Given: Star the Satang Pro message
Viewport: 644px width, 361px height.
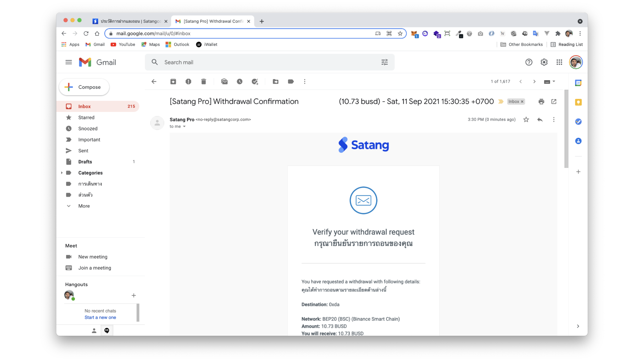Looking at the screenshot, I should click(x=526, y=120).
